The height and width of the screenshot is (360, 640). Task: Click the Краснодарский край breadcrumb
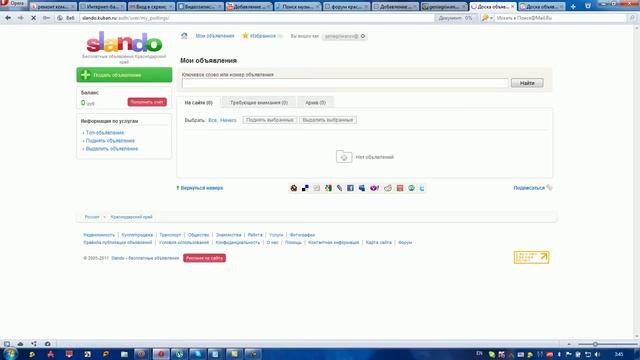point(131,217)
